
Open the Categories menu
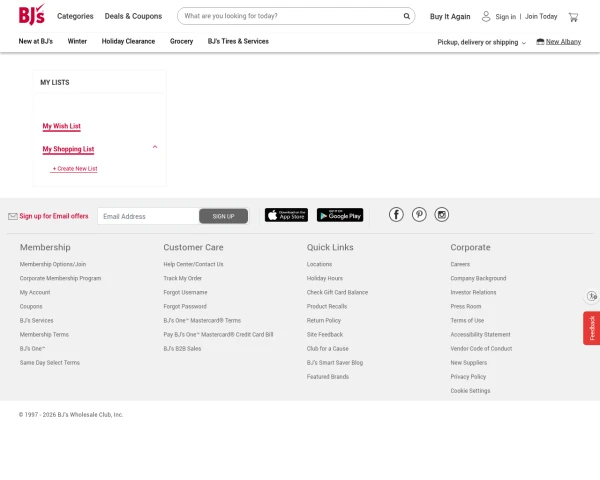pos(75,16)
